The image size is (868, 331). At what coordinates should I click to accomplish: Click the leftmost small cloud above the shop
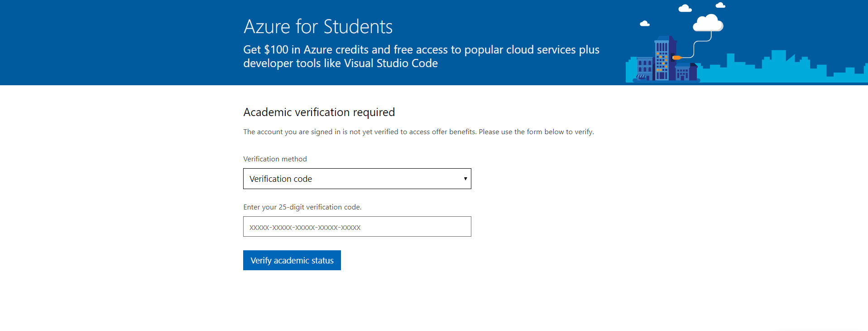[x=645, y=24]
